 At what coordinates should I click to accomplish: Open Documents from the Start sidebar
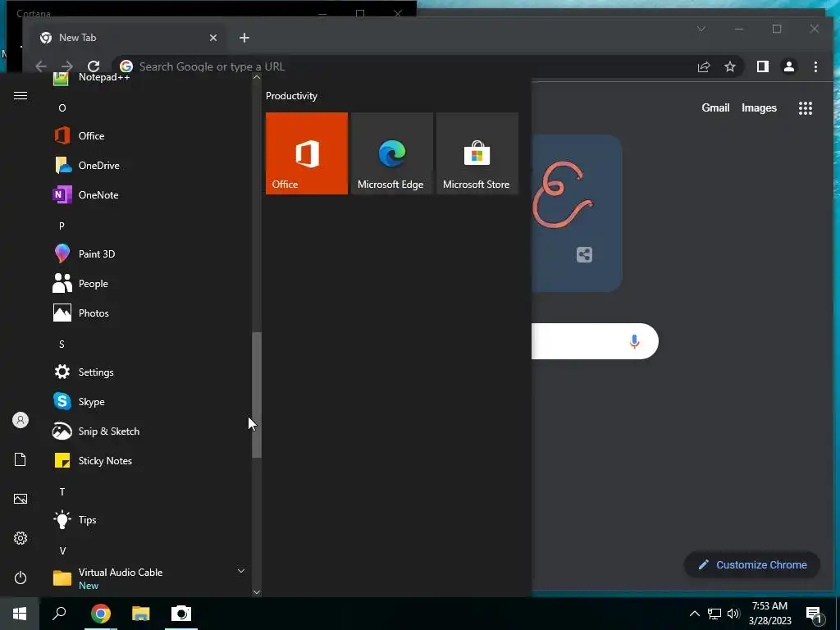[x=21, y=459]
